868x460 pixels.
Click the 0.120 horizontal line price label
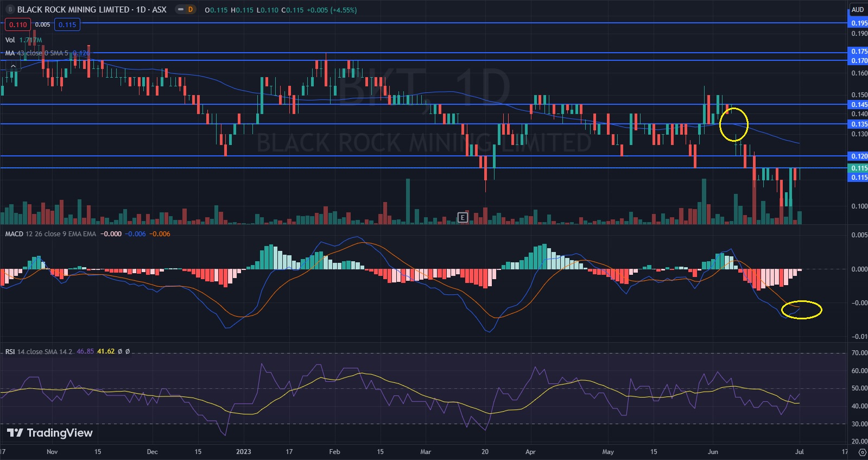[858, 156]
